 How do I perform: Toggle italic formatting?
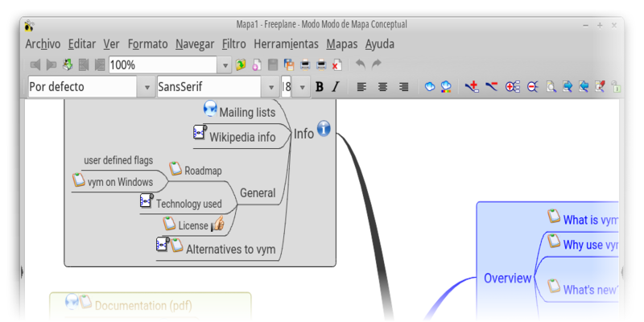tap(336, 87)
